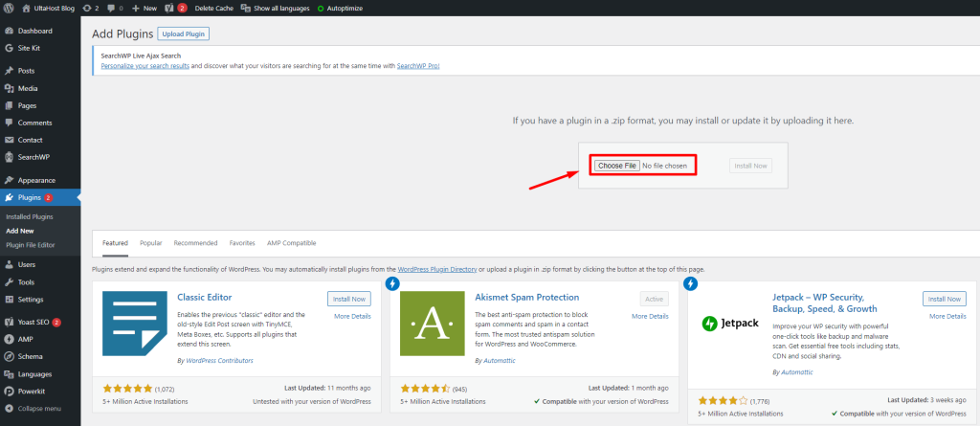The image size is (980, 426).
Task: Click Show all languages in admin bar
Action: click(276, 8)
